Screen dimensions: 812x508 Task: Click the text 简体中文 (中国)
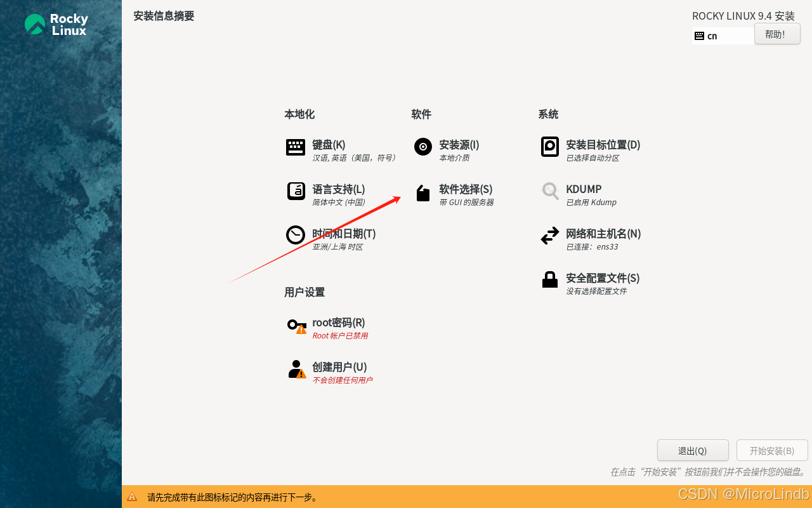click(339, 203)
